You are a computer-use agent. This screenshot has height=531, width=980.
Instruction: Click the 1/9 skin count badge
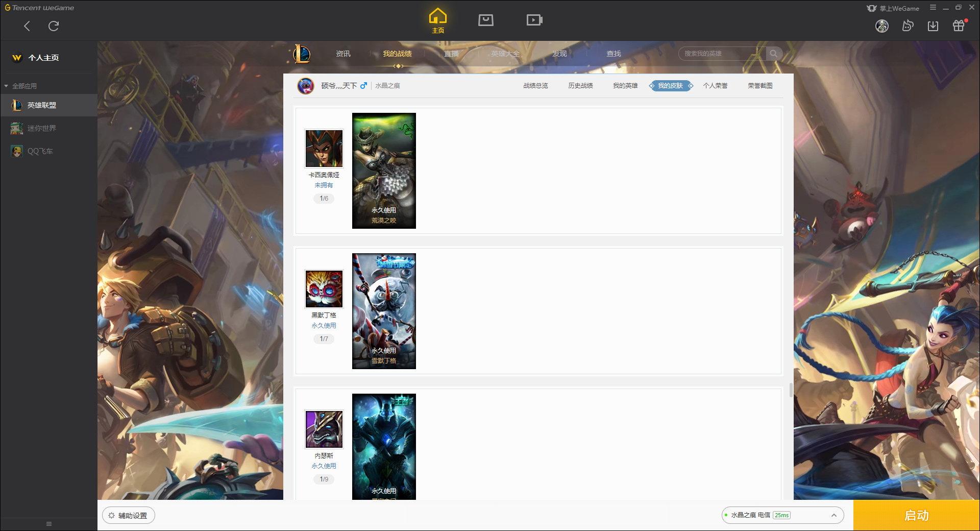pyautogui.click(x=324, y=479)
